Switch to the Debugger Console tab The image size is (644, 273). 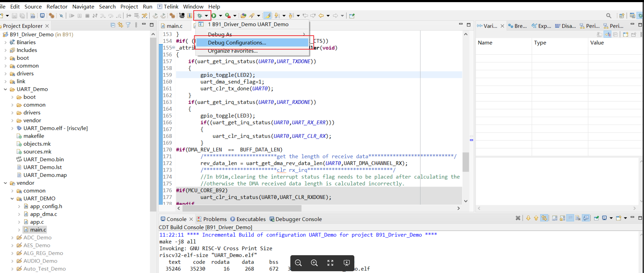295,219
